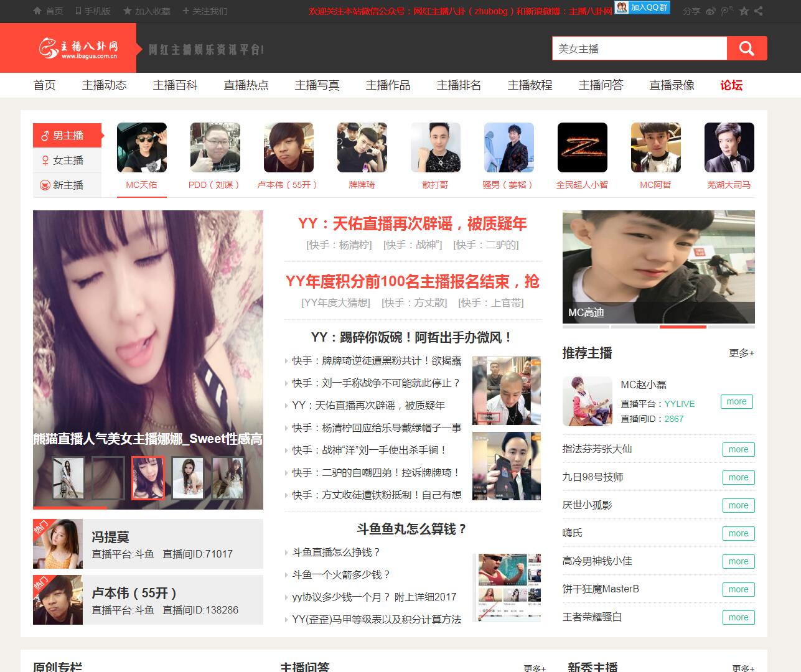Open 芜湖大司马 avatar
Screen dimensions: 801x672
click(729, 147)
